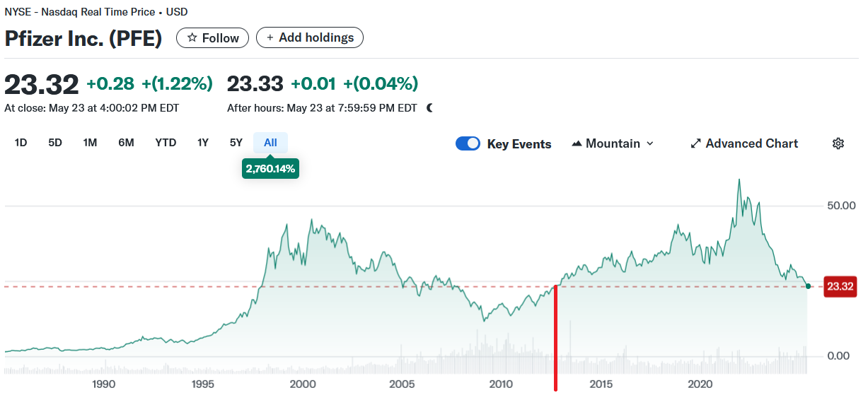Screen dimensions: 868x395
Task: Click the after-hours moon icon
Action: pyautogui.click(x=429, y=108)
